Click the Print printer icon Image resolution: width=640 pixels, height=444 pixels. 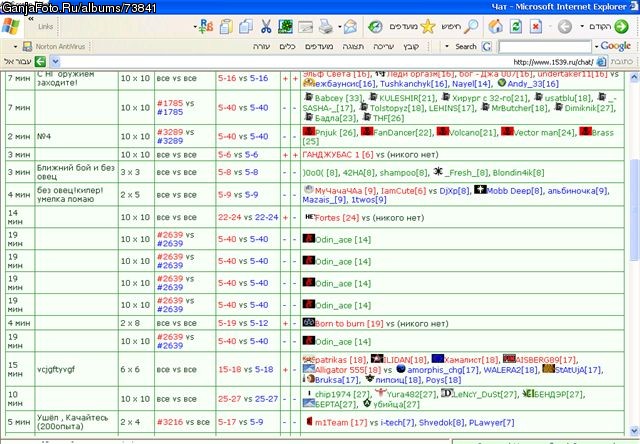[x=326, y=27]
